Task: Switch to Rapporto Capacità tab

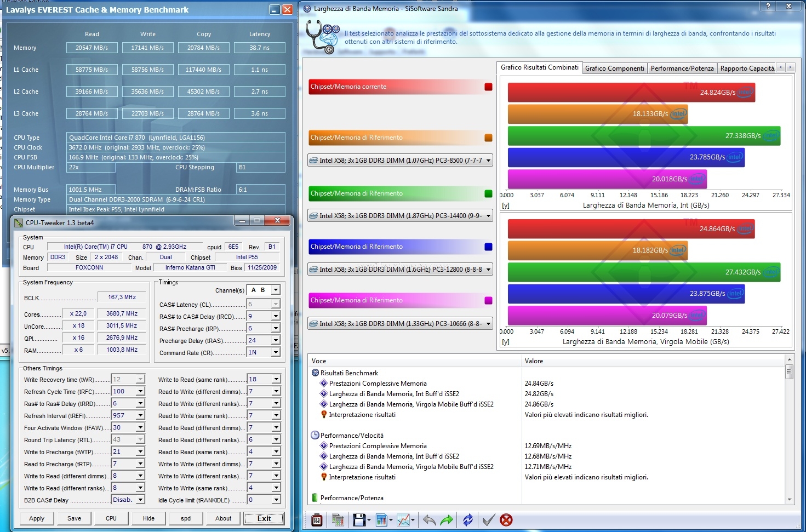Action: 747,68
